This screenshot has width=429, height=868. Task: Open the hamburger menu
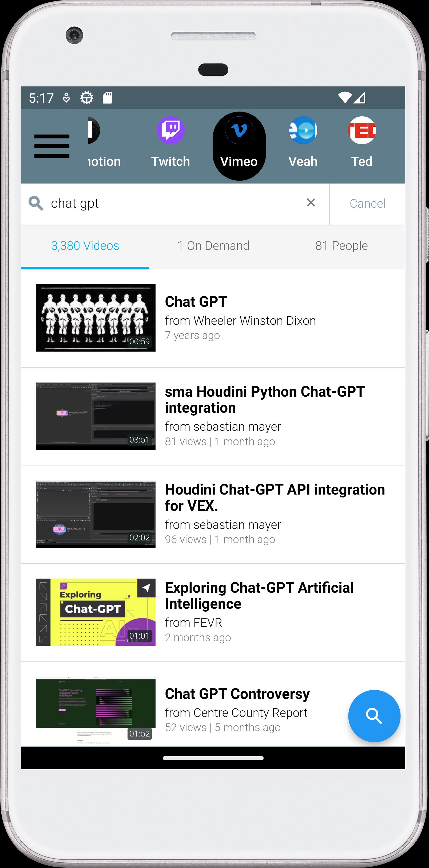52,146
